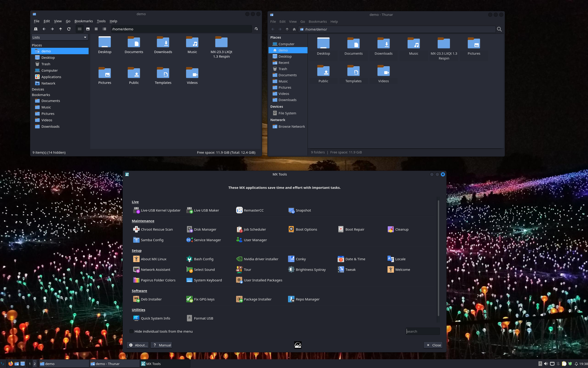This screenshot has width=588, height=368.
Task: Launch Network Assistant
Action: 151,270
